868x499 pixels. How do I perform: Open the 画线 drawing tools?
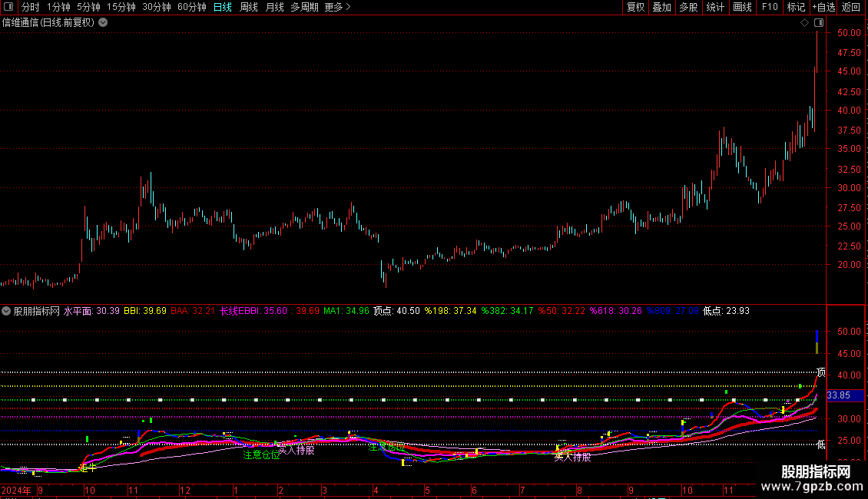pyautogui.click(x=742, y=8)
